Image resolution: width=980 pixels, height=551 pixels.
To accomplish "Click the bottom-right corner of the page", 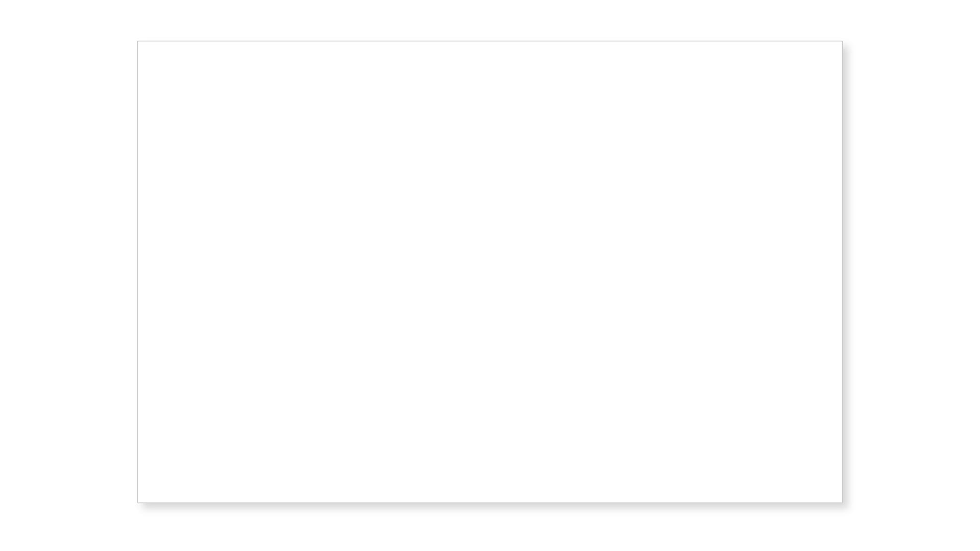I will coord(842,502).
